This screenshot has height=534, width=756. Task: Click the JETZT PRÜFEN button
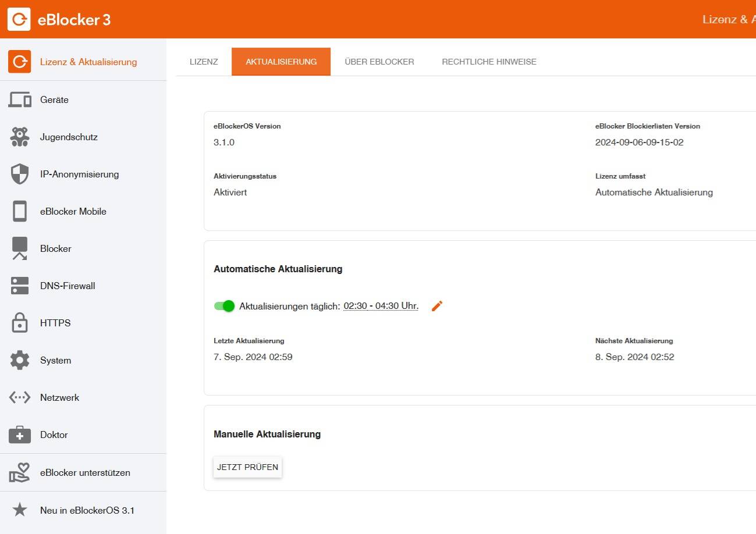pos(248,467)
